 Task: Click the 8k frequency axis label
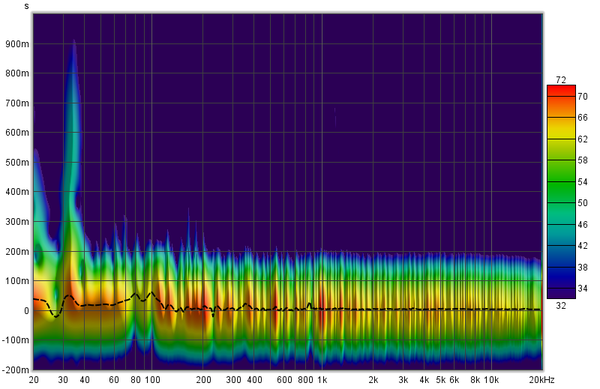click(x=475, y=380)
